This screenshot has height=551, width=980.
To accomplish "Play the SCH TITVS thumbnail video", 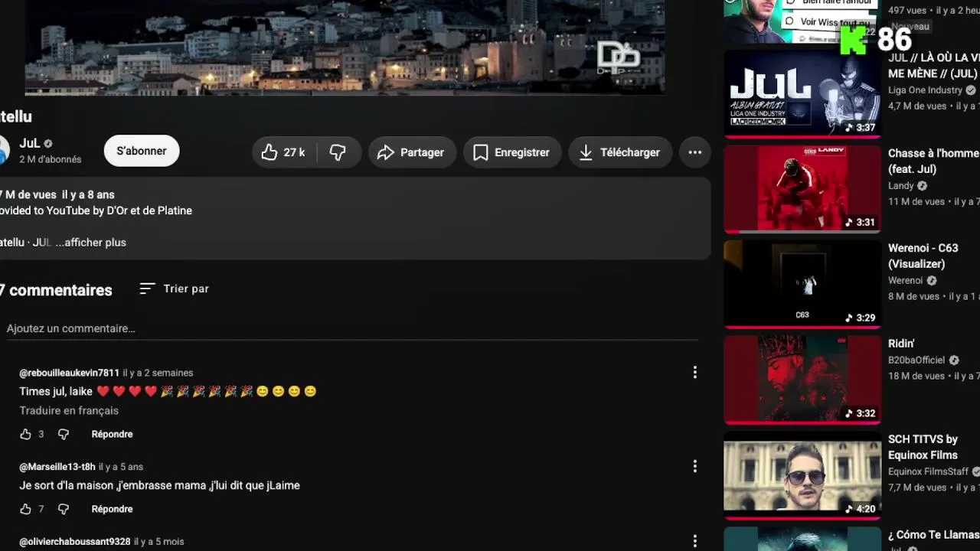I will click(x=802, y=474).
